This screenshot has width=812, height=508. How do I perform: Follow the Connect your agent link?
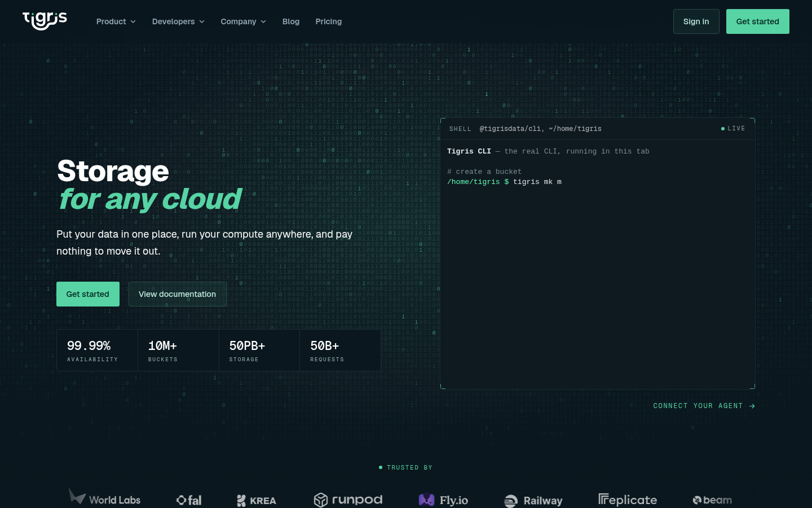tap(704, 406)
